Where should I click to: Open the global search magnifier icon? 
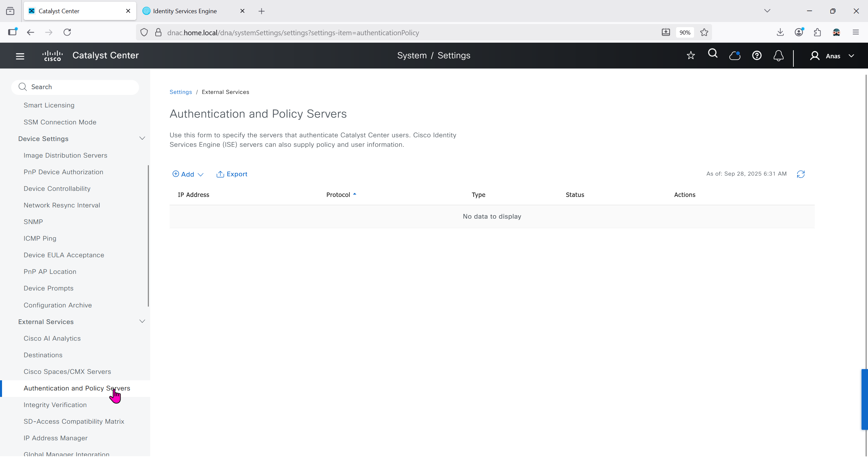tap(713, 54)
